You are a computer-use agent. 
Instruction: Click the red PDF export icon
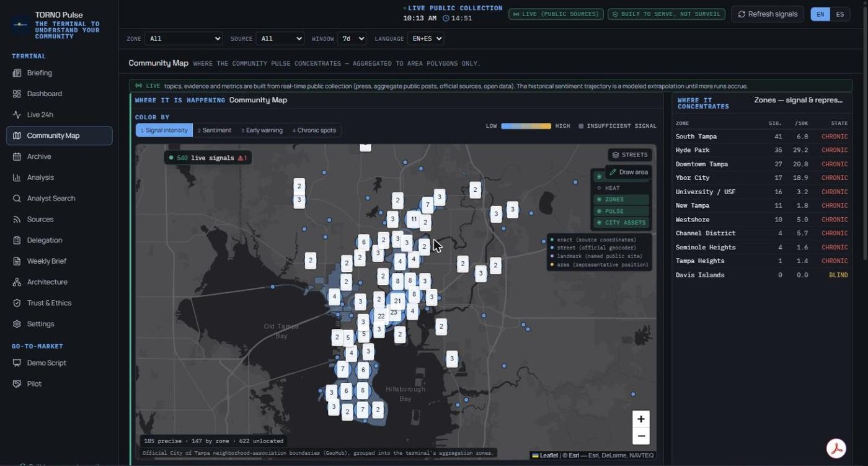(x=837, y=448)
